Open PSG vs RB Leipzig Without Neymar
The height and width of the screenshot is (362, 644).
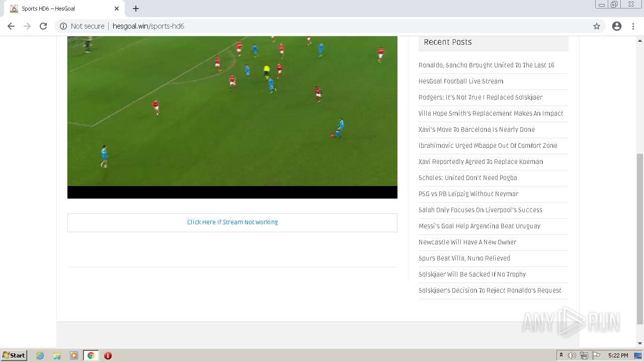(468, 194)
